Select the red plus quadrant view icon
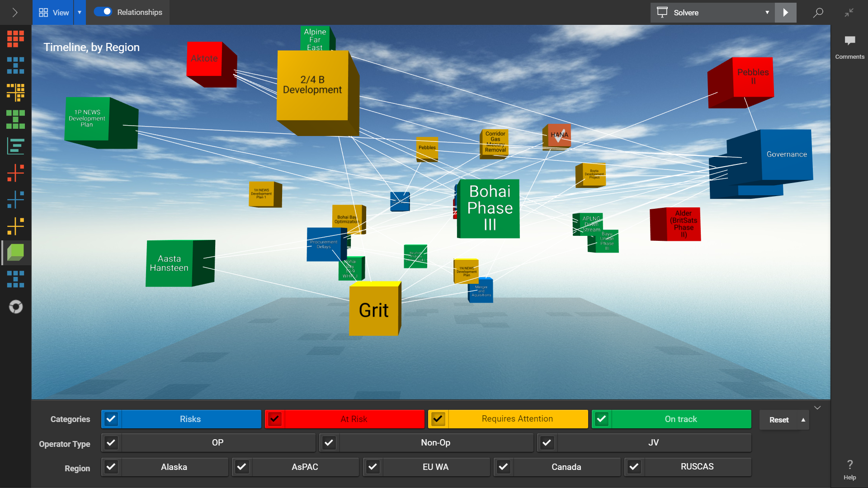The image size is (868, 488). [15, 173]
